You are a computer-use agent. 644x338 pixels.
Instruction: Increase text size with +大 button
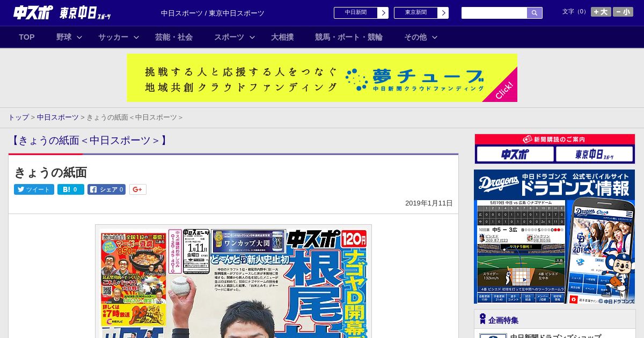point(601,12)
